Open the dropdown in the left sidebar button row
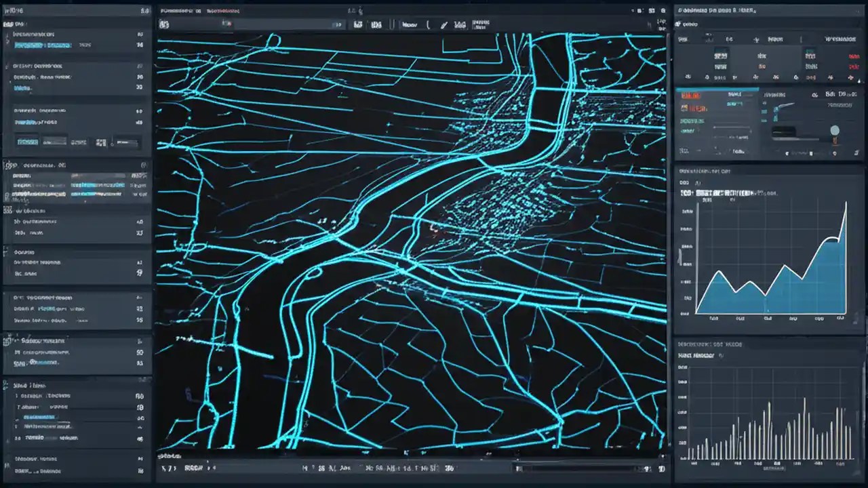868x488 pixels. [x=54, y=142]
